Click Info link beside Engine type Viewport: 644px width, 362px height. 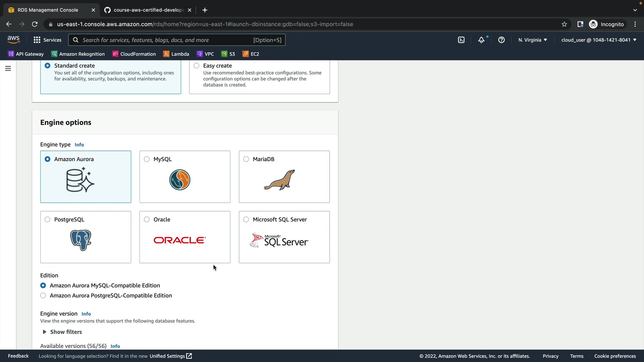(79, 145)
